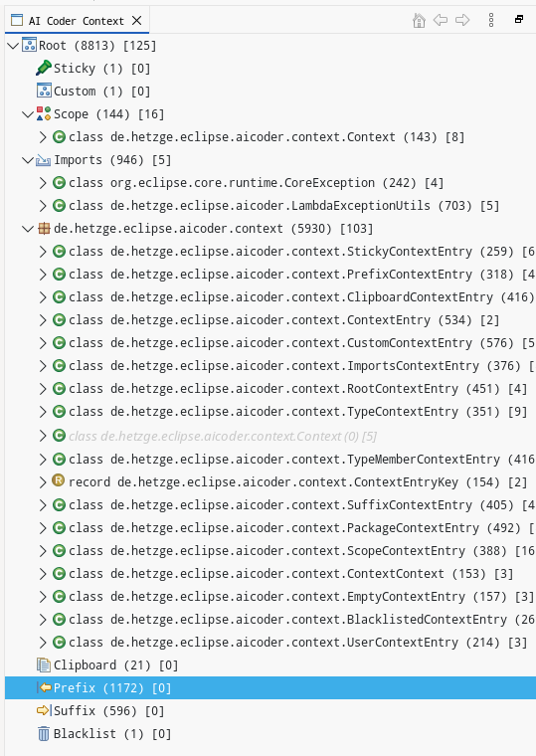Click the record icon of ContextEntryKey

(59, 480)
